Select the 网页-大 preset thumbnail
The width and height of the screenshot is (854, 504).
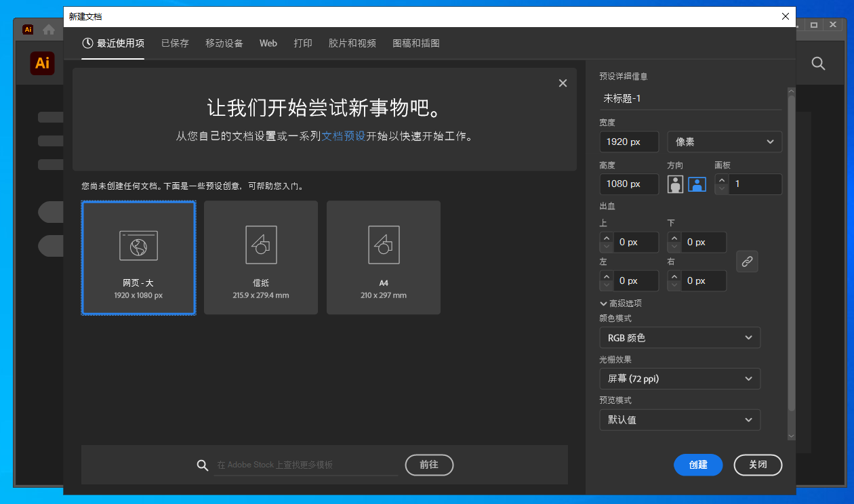139,257
